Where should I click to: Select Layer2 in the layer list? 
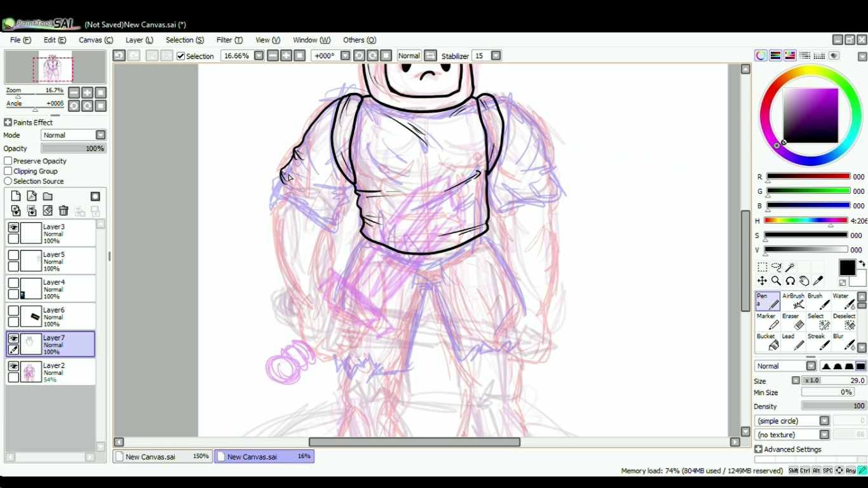click(64, 372)
